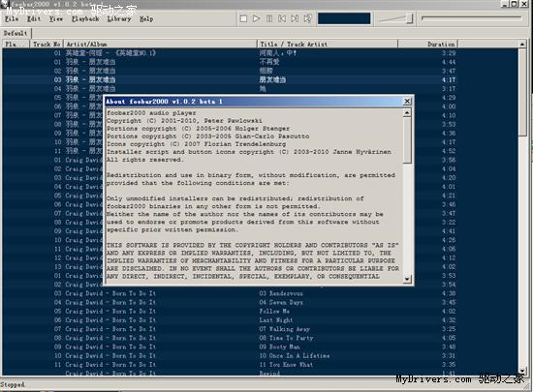Select the Default playlist tab
This screenshot has width=533, height=392.
pyautogui.click(x=16, y=33)
